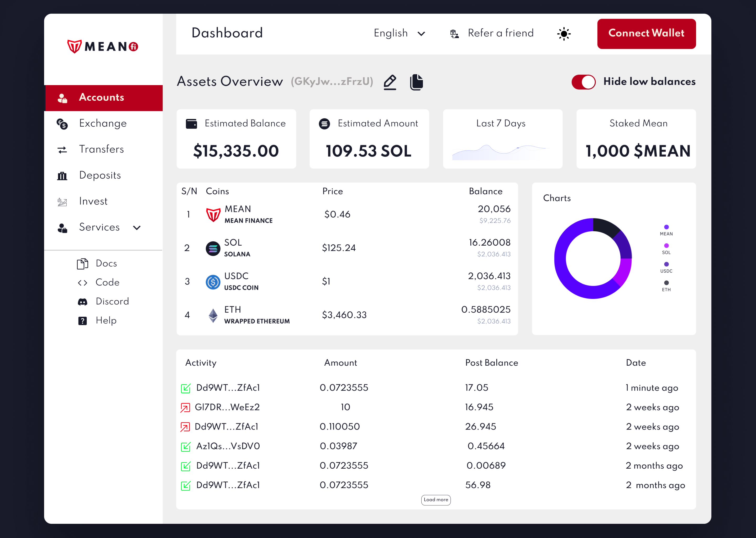Click the Refer a friend icon
Viewport: 756px width, 538px height.
[454, 34]
